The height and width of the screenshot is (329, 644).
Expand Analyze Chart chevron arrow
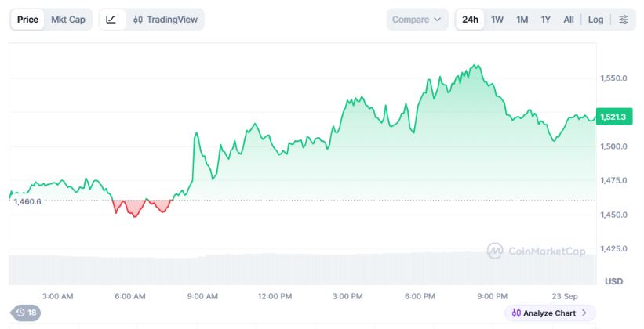tap(584, 313)
